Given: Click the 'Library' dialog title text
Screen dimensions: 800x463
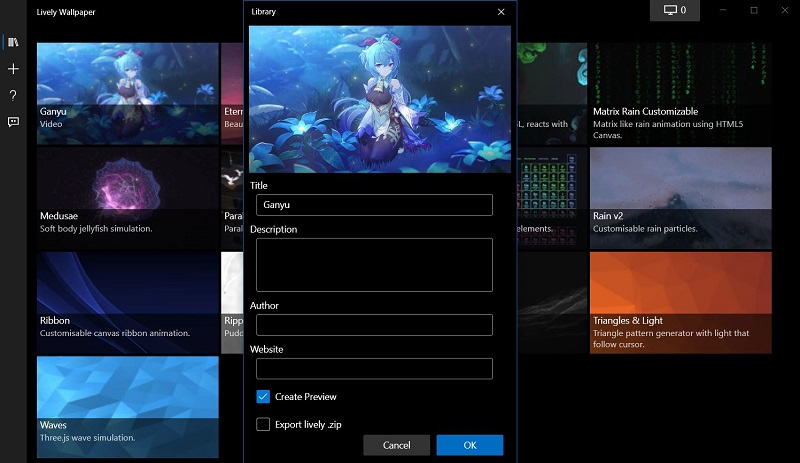Looking at the screenshot, I should click(263, 12).
